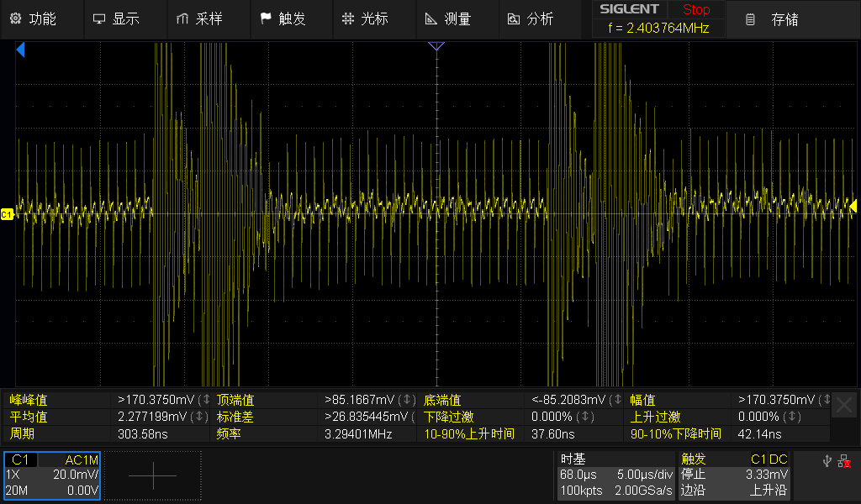The width and height of the screenshot is (861, 504).
Task: Click the f = 2.403764MHz frequency counter
Action: (x=658, y=28)
